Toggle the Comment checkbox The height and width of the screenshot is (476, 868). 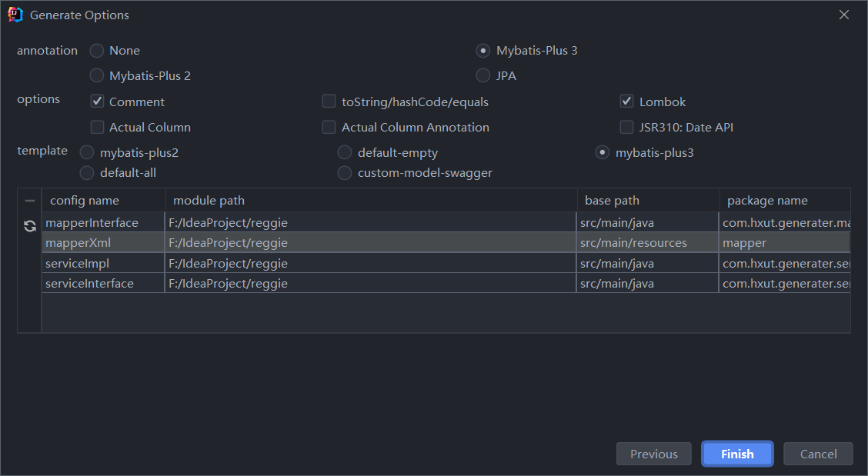coord(98,102)
